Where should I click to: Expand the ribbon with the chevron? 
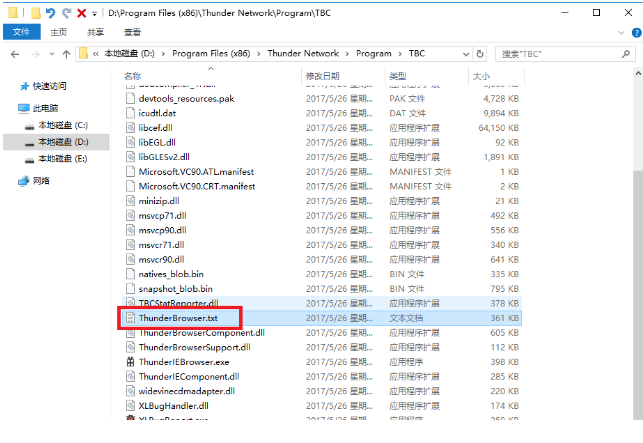point(621,32)
